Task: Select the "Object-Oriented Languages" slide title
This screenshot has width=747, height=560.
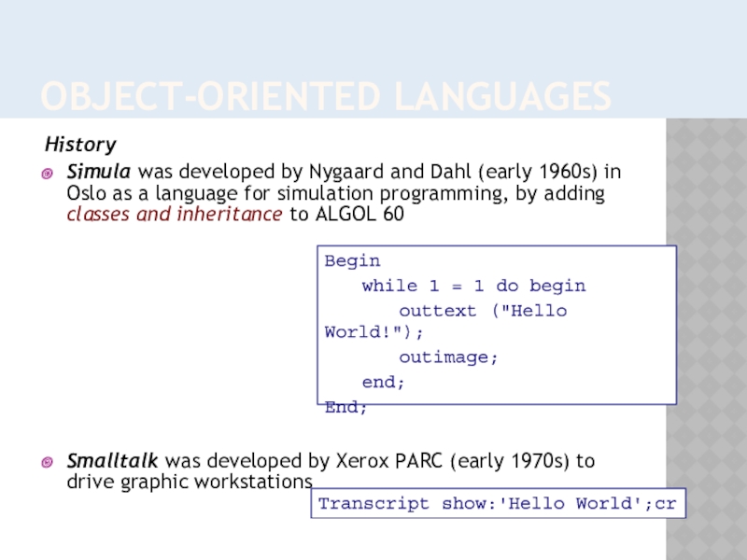Action: tap(325, 96)
